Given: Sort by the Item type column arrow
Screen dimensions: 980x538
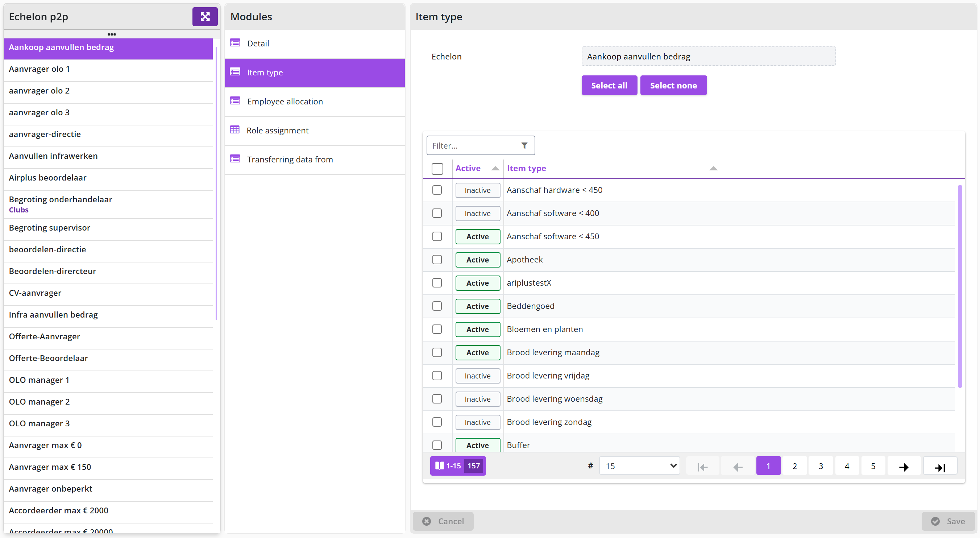Looking at the screenshot, I should pos(713,168).
